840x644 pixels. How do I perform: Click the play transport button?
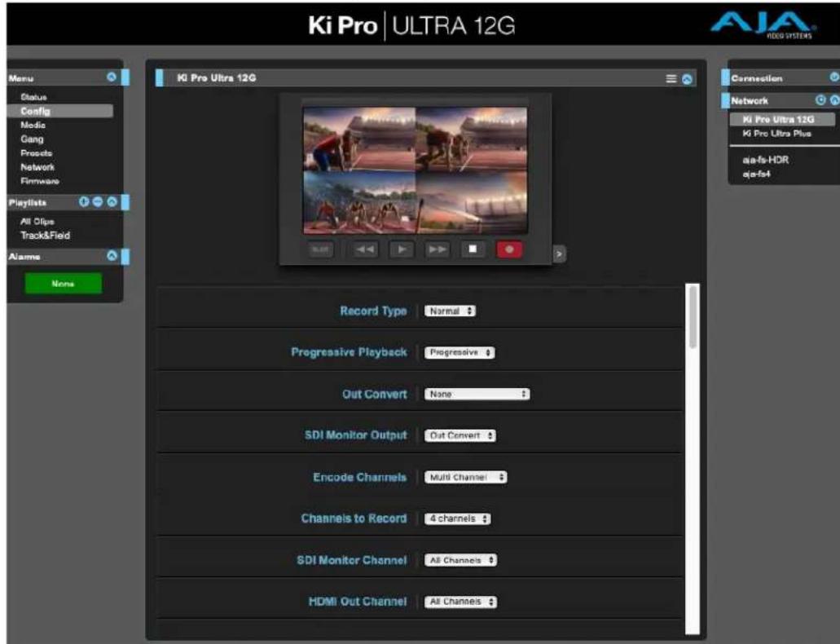401,249
